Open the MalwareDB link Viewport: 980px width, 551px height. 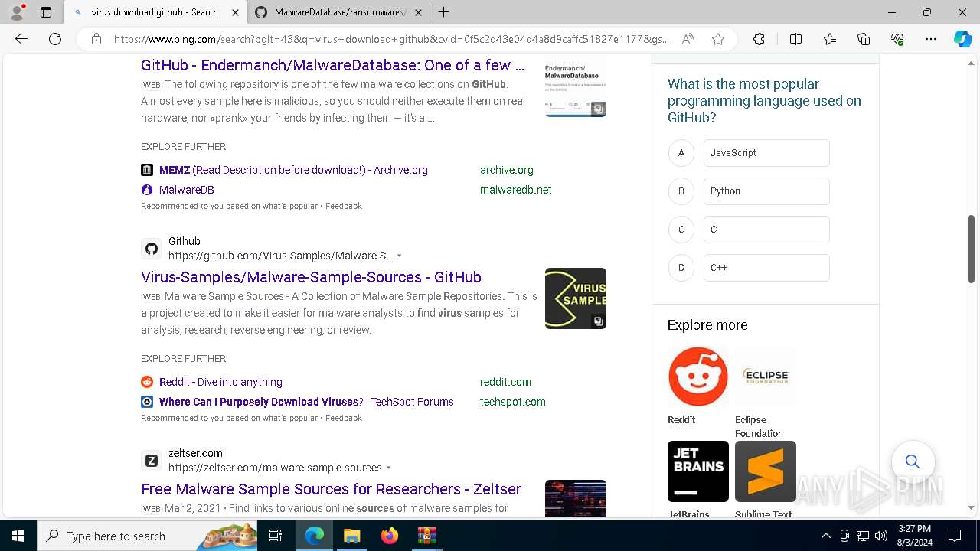[x=187, y=190]
